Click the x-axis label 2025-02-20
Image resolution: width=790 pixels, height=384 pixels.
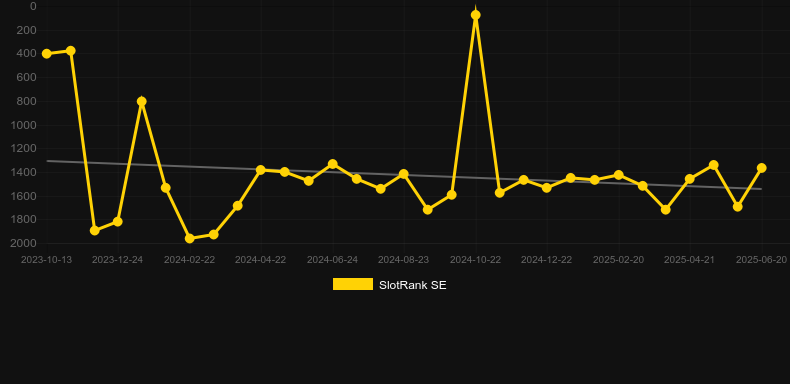[619, 260]
